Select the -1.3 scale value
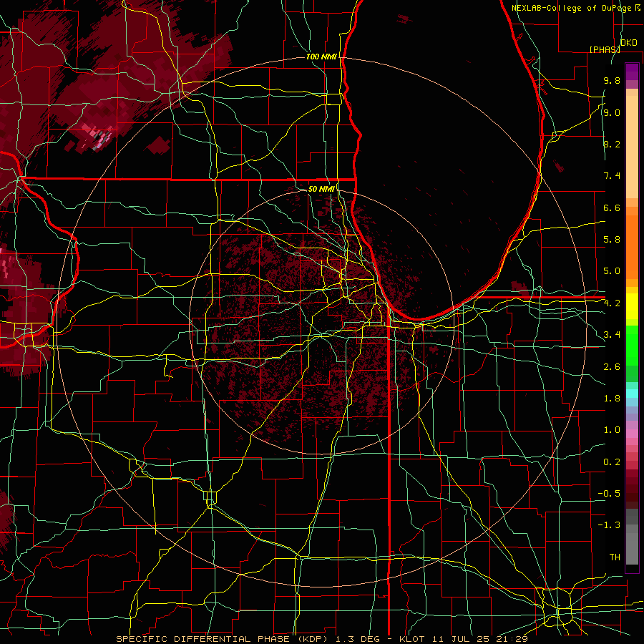Image resolution: width=644 pixels, height=644 pixels. [x=609, y=525]
